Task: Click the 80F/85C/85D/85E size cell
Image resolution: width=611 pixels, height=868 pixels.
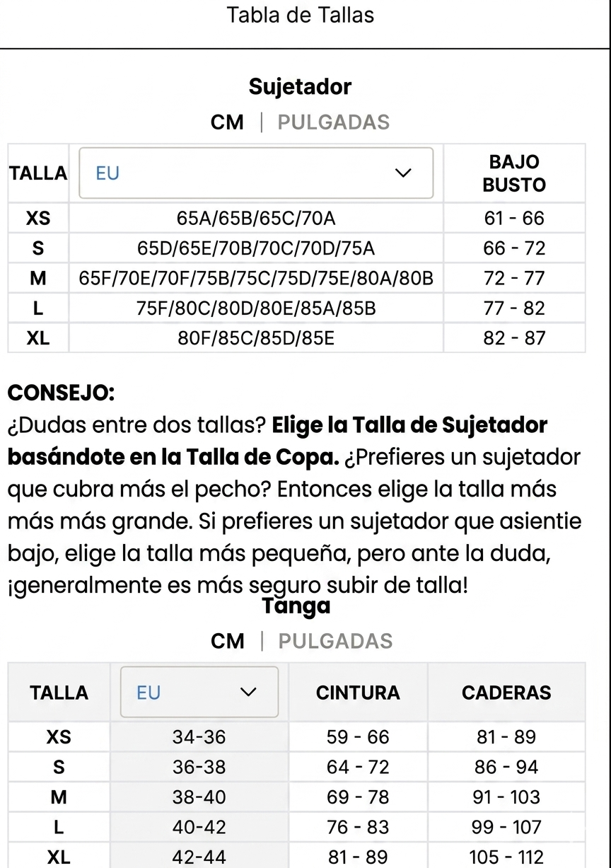Action: pyautogui.click(x=256, y=338)
